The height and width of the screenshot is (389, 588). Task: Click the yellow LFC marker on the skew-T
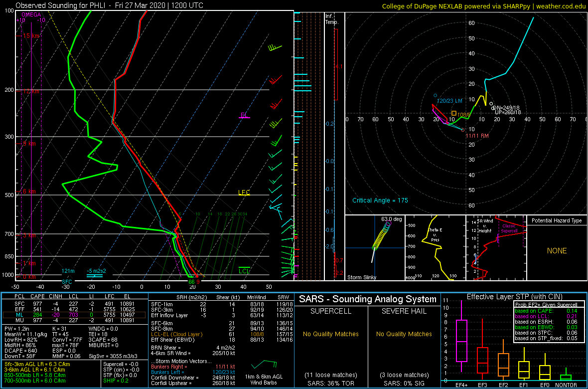coord(244,193)
